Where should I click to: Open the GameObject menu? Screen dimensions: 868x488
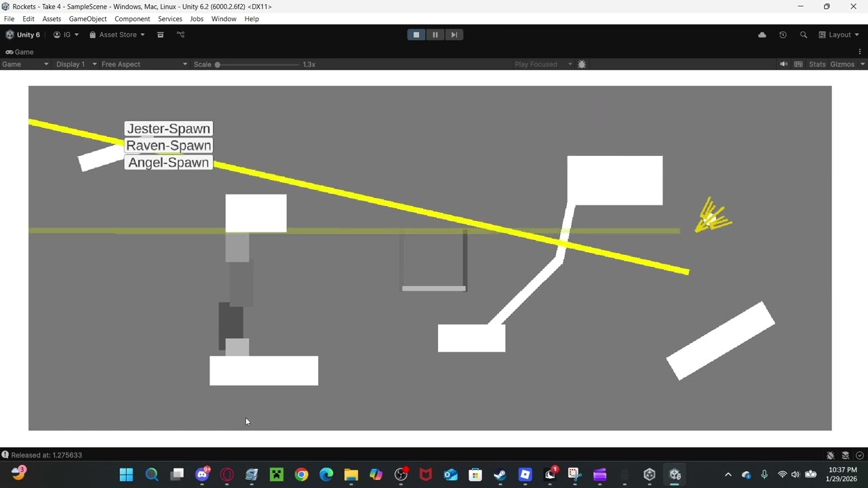click(x=87, y=19)
